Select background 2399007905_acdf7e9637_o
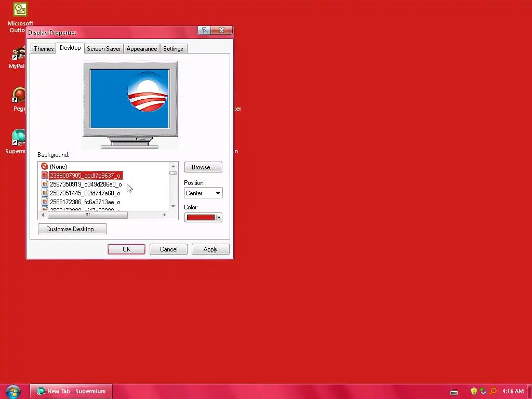The width and height of the screenshot is (532, 399). pos(86,176)
